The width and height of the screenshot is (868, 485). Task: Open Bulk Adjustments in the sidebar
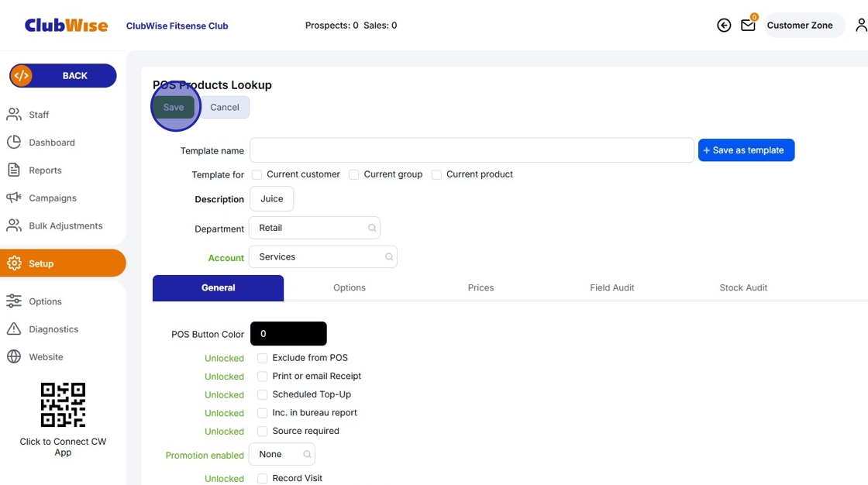pyautogui.click(x=65, y=225)
